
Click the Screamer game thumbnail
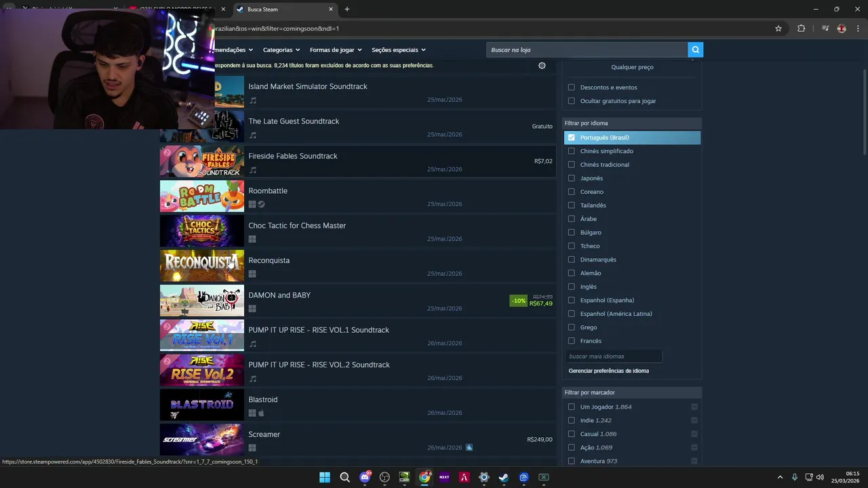(x=202, y=439)
